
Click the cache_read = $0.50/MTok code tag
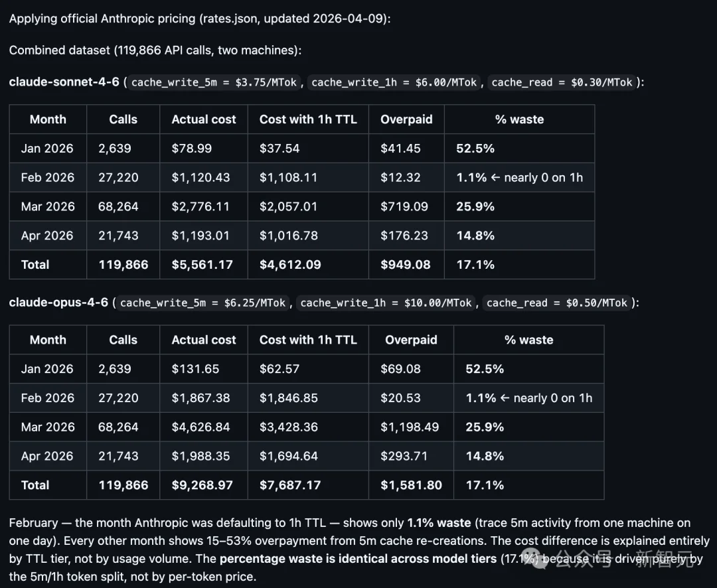point(556,303)
